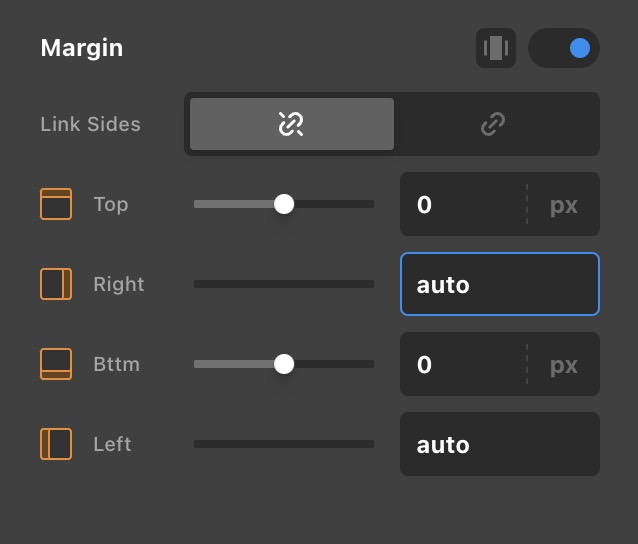
Task: Click the Bottom margin icon
Action: click(x=56, y=364)
